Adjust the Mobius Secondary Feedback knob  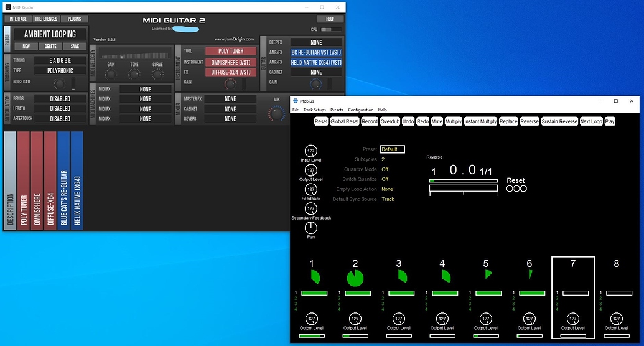pos(311,208)
